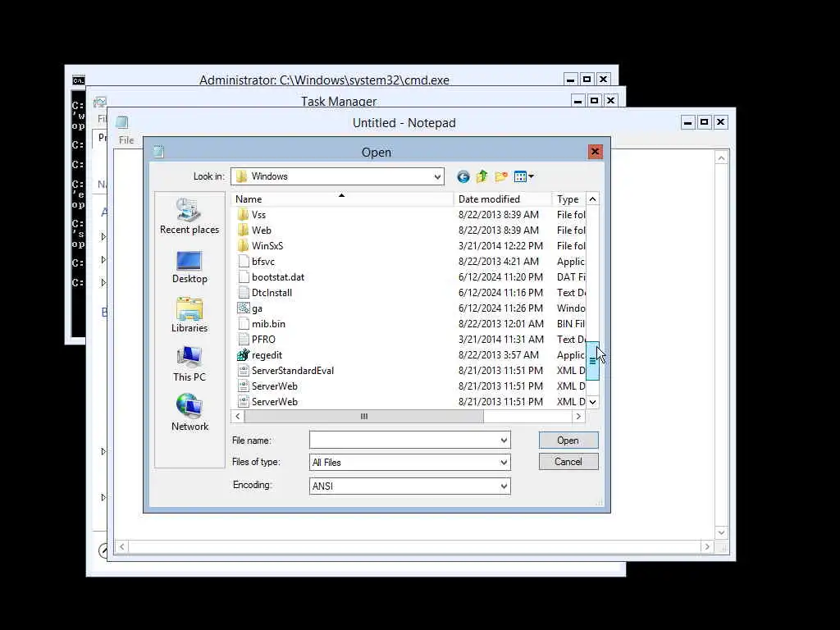Screen dimensions: 840x630
Task: Click the File name text field
Action: coord(404,441)
